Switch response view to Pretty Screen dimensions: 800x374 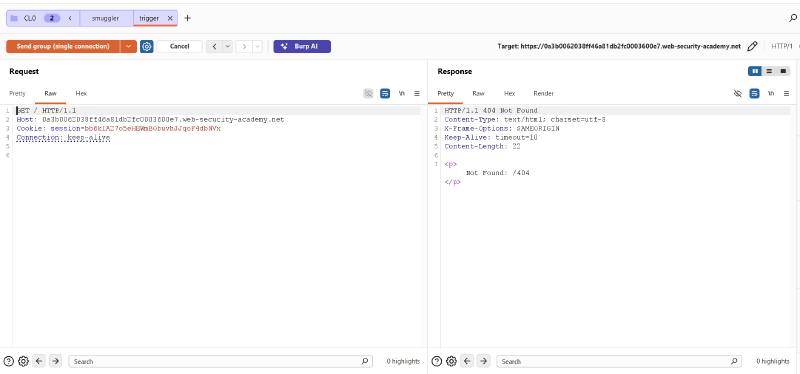pos(445,93)
